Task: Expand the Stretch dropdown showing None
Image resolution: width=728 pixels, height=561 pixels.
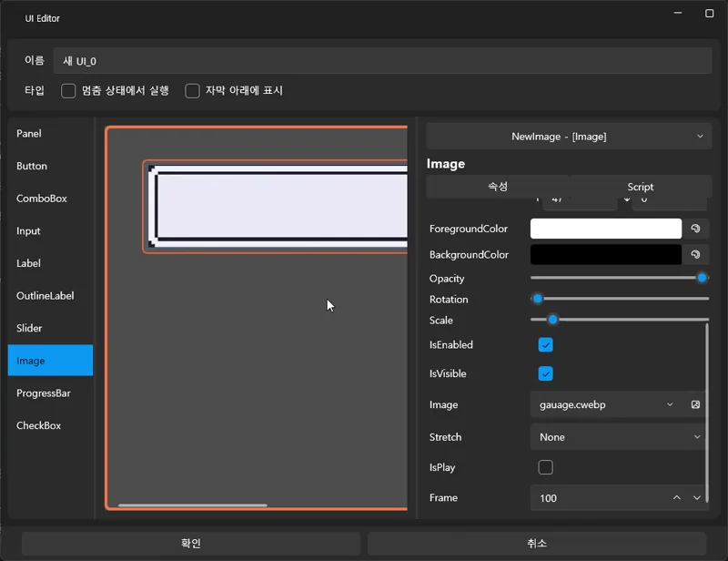Action: click(x=619, y=437)
